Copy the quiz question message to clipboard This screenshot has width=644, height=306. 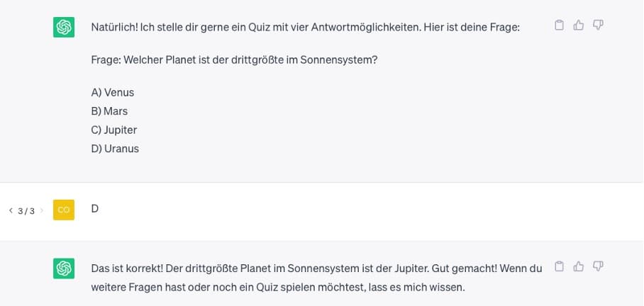coord(559,25)
